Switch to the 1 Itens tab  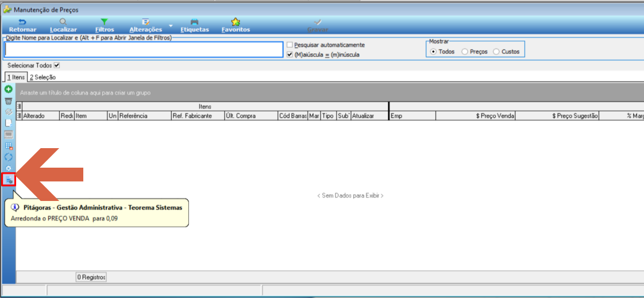[x=15, y=77]
